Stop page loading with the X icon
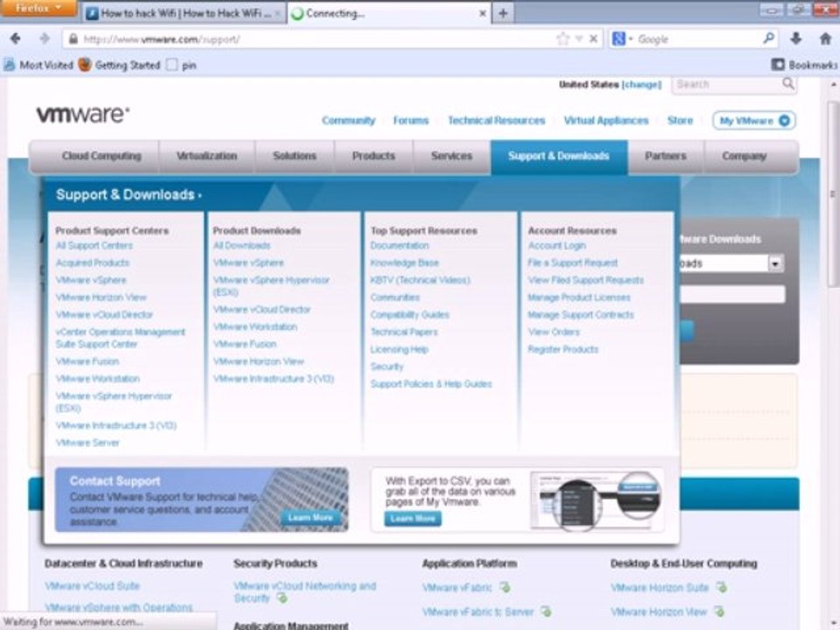Screen dimensions: 840x630 click(x=593, y=38)
